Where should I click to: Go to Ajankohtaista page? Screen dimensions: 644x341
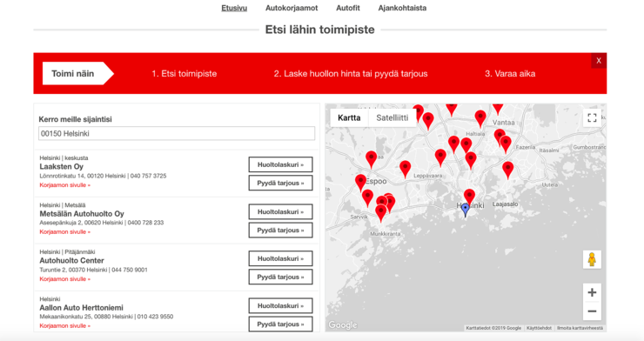coord(402,8)
